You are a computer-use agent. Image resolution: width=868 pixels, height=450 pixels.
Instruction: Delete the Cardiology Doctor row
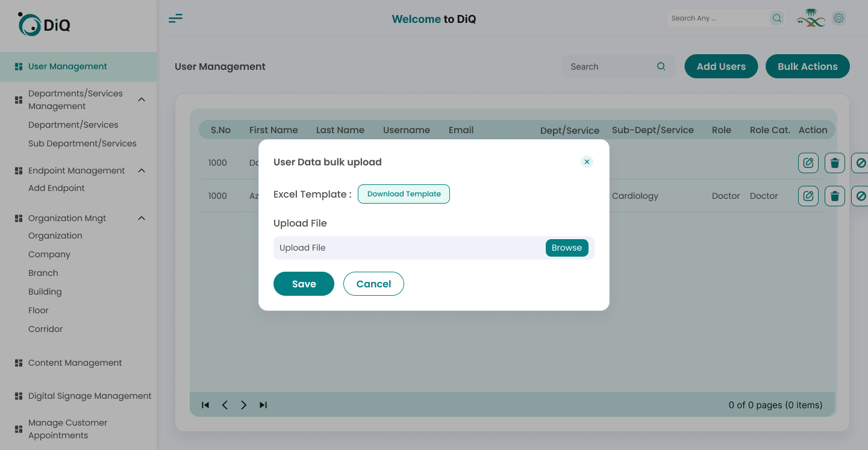835,196
